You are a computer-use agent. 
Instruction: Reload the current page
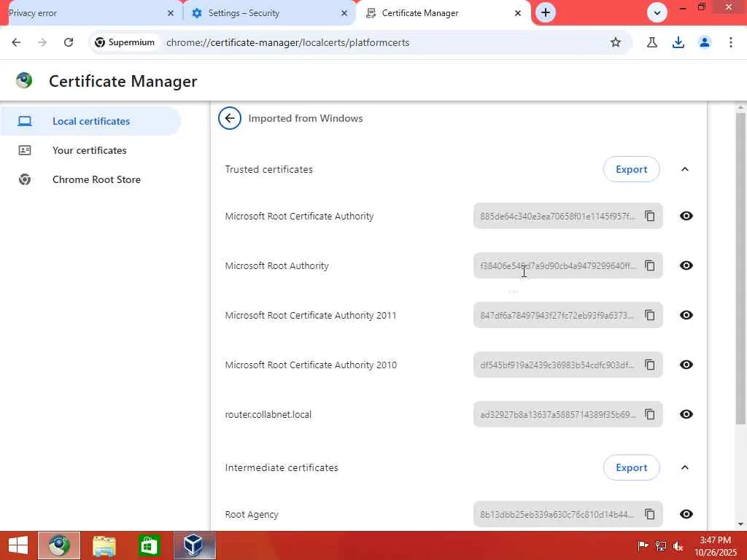coord(69,42)
